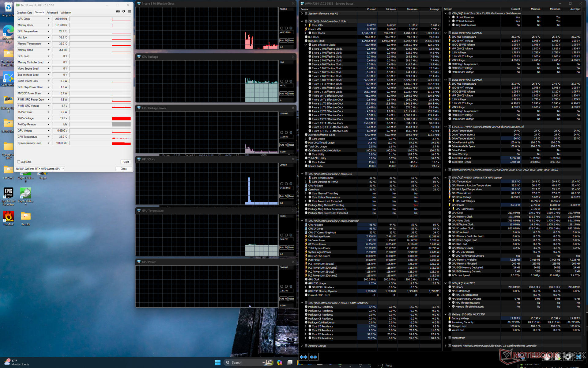Open The Witcher 3 Wild Hunt folder
588x368 pixels.
8,58
